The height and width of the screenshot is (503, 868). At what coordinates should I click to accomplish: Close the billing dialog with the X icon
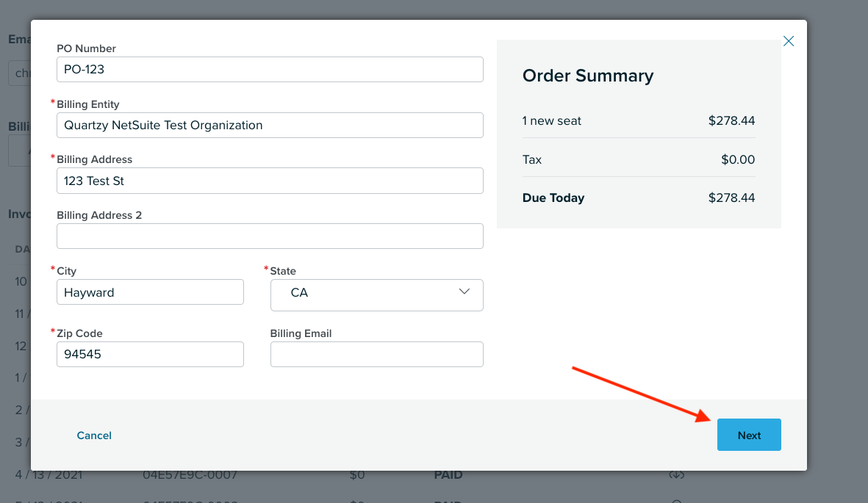click(x=789, y=41)
